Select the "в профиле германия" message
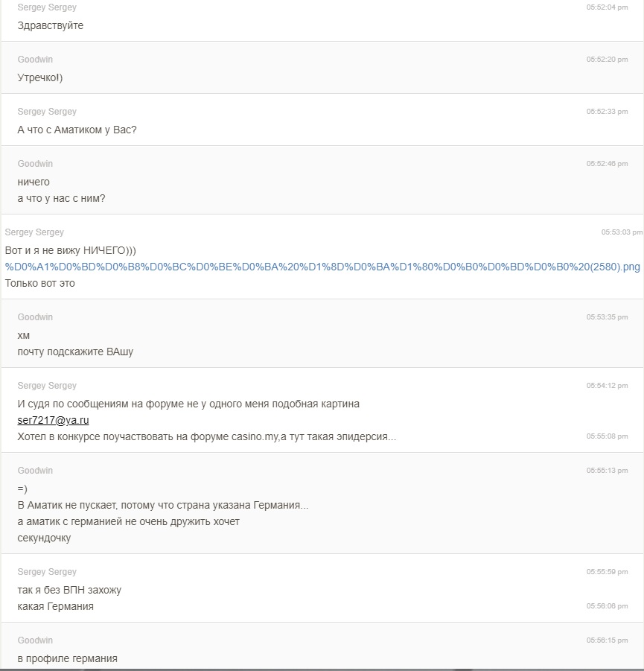The image size is (644, 671). tap(67, 658)
